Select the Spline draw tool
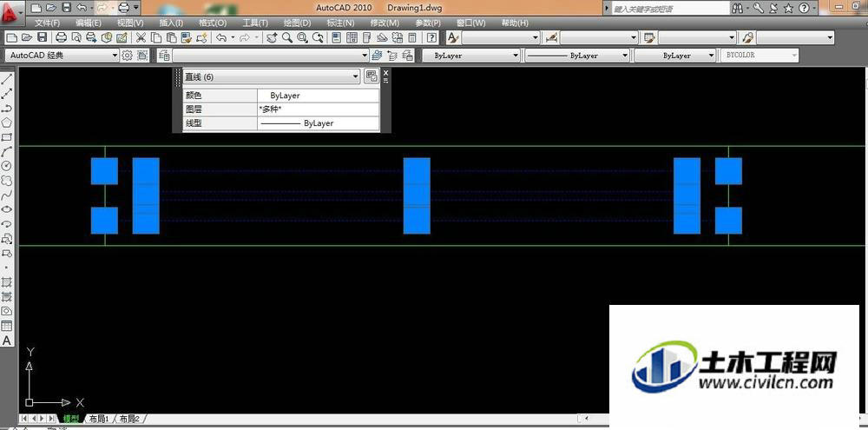The height and width of the screenshot is (430, 868). (7, 195)
